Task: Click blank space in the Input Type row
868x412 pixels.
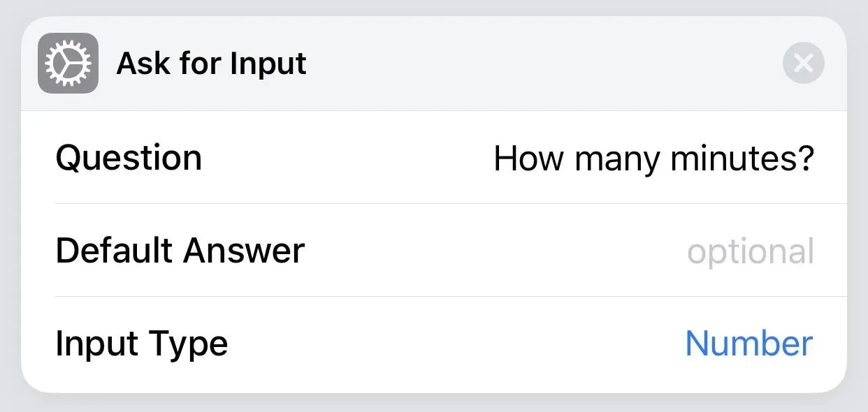Action: (x=454, y=344)
